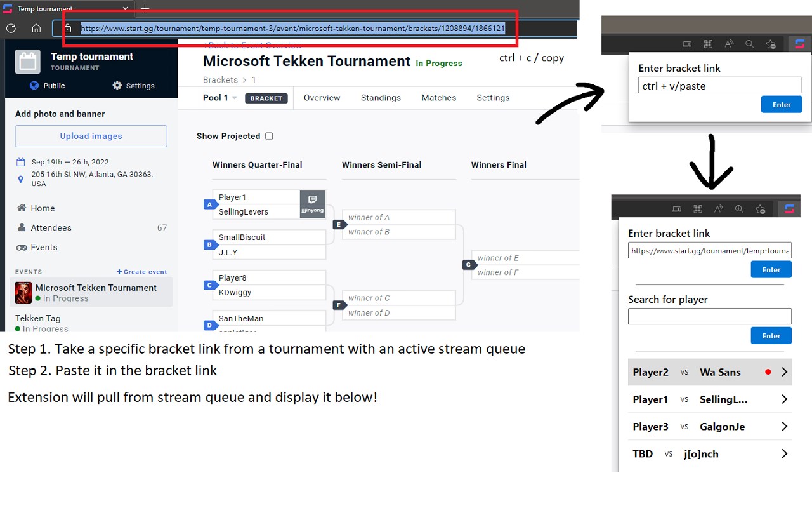
Task: Click the match F identifier tag
Action: [x=339, y=305]
